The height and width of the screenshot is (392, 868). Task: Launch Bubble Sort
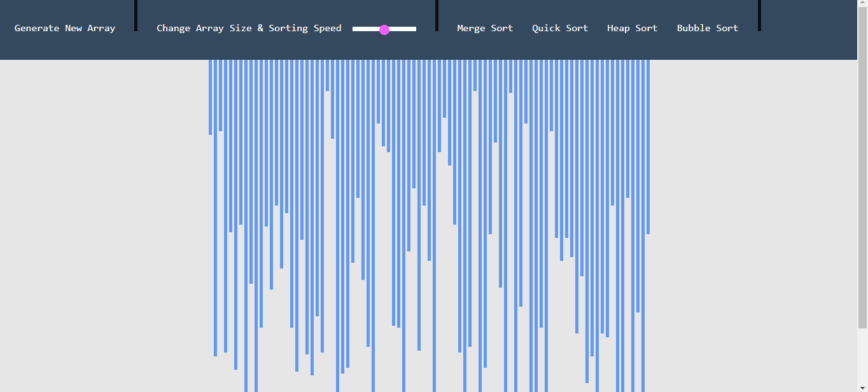coord(708,28)
